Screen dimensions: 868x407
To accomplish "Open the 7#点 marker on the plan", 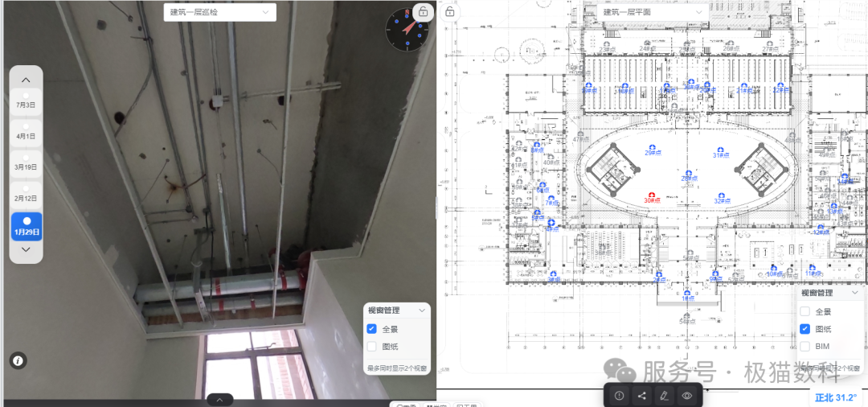I will pos(551,200).
